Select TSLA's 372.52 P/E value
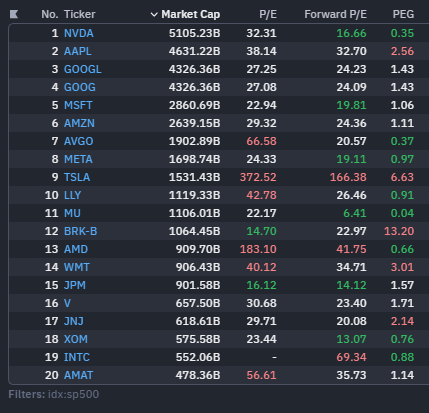This screenshot has width=429, height=413. (x=258, y=177)
